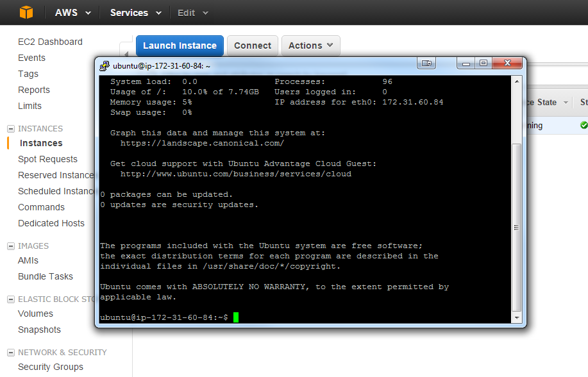Collapse the NETWORK & SECURITY section
Viewport: 588px width, 377px height.
click(11, 353)
